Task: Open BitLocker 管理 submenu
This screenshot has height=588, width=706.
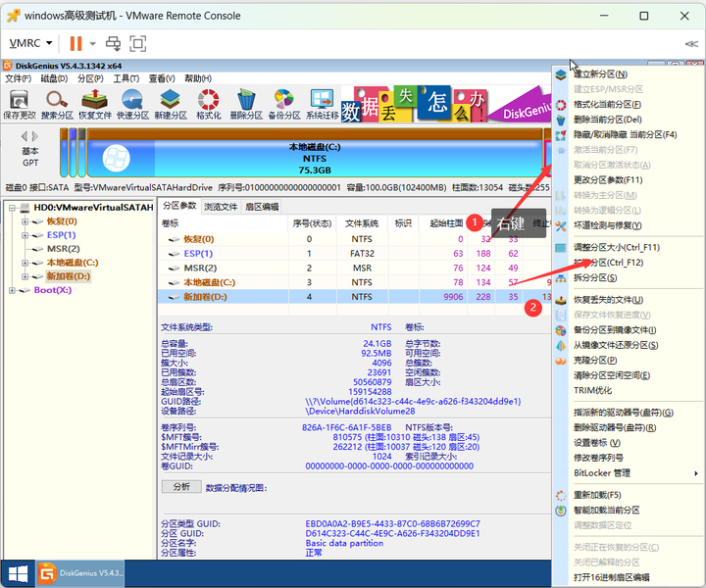Action: (628, 473)
